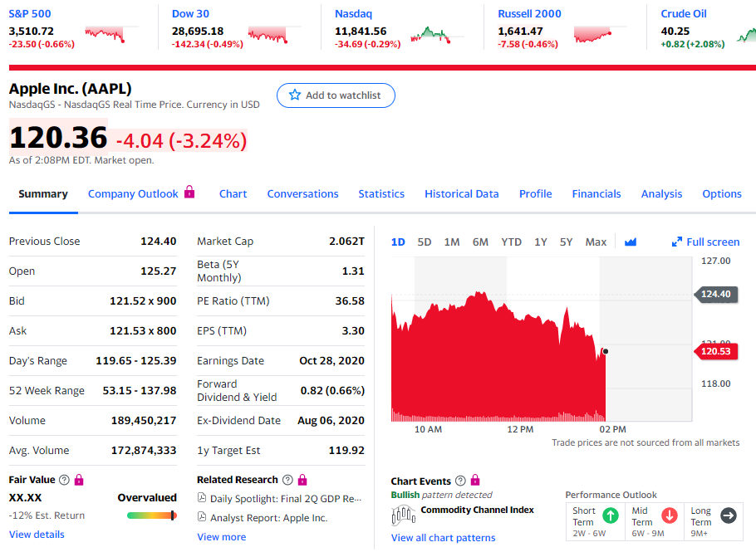Viewport: 756px width, 552px height.
Task: Open the Conversations tab
Action: (302, 194)
